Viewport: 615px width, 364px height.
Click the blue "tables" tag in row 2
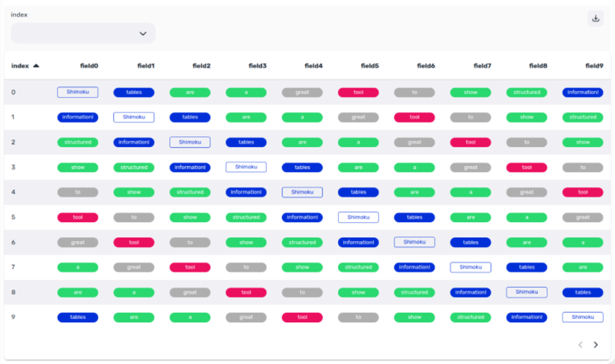click(x=246, y=142)
